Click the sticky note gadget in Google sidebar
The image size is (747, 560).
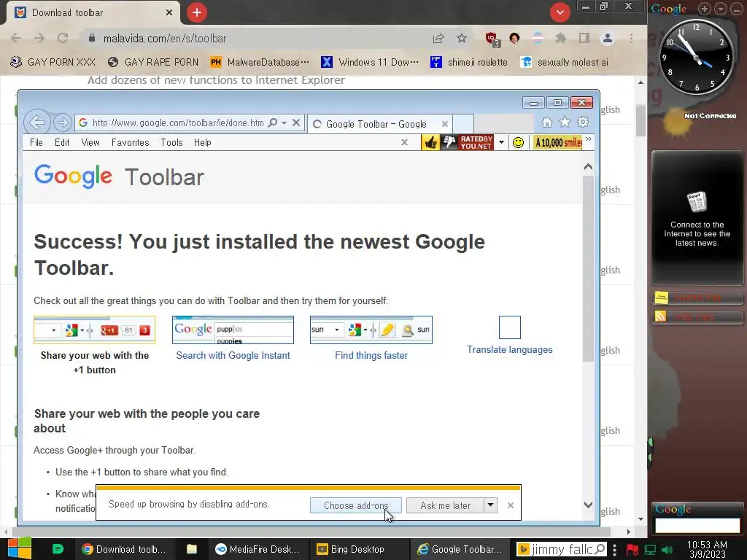click(x=697, y=298)
